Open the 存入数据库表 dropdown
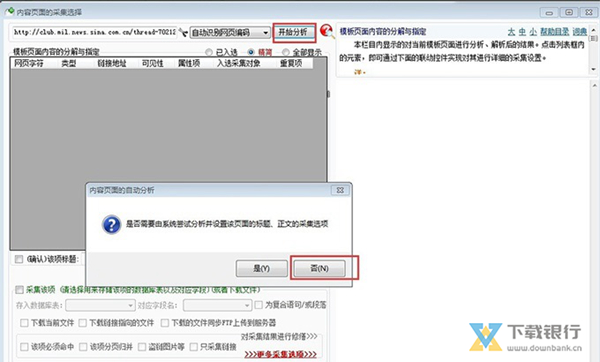This screenshot has height=362, width=600. click(100, 305)
